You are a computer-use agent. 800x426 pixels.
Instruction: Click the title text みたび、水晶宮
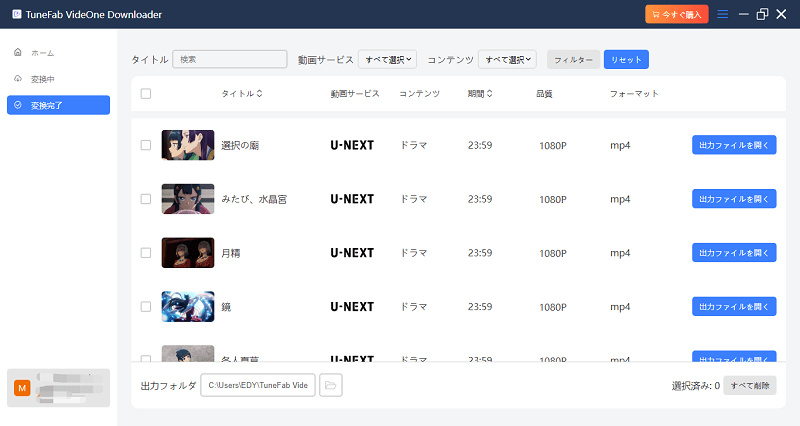[254, 199]
